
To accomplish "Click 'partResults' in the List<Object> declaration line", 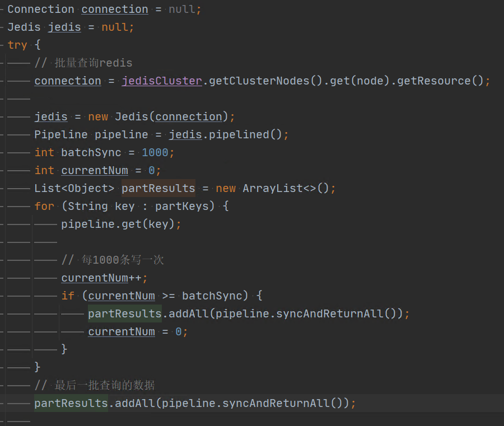I will tap(158, 188).
